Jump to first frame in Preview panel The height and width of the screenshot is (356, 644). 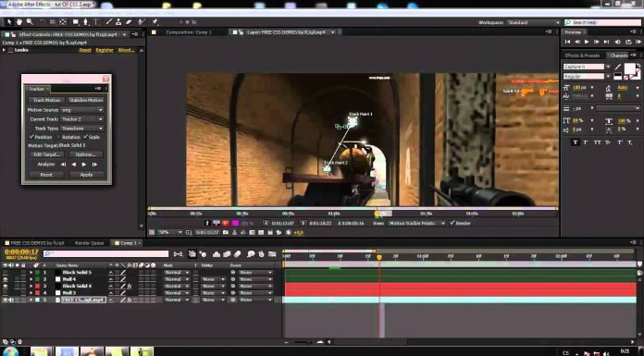pyautogui.click(x=567, y=42)
